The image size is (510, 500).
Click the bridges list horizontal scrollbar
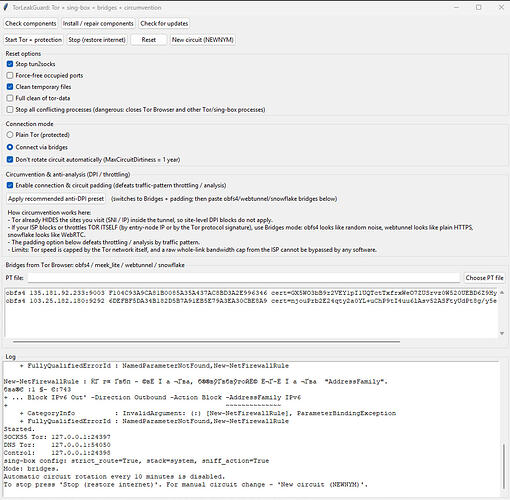[206, 341]
